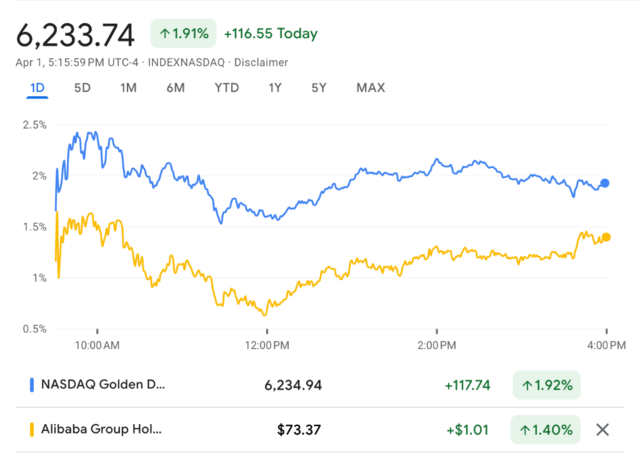Open the NASDAQ Golden Dragon row
This screenshot has height=461, width=640.
pos(104,384)
